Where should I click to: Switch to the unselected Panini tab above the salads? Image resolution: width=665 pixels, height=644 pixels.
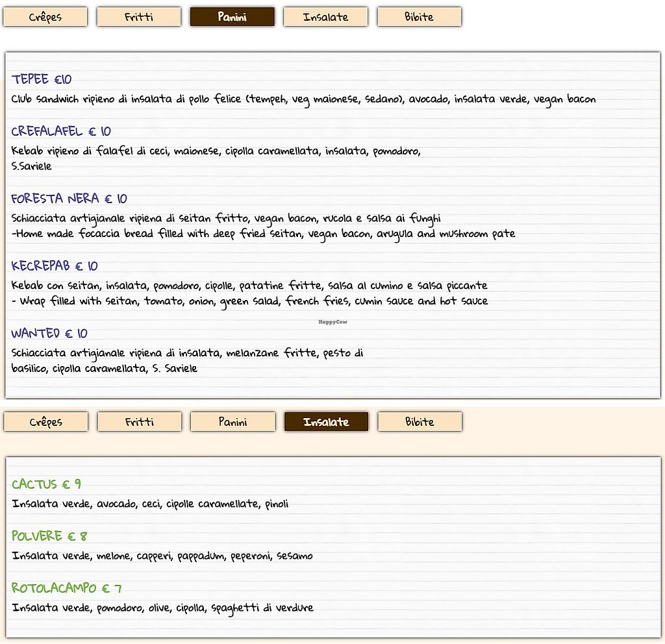[232, 422]
